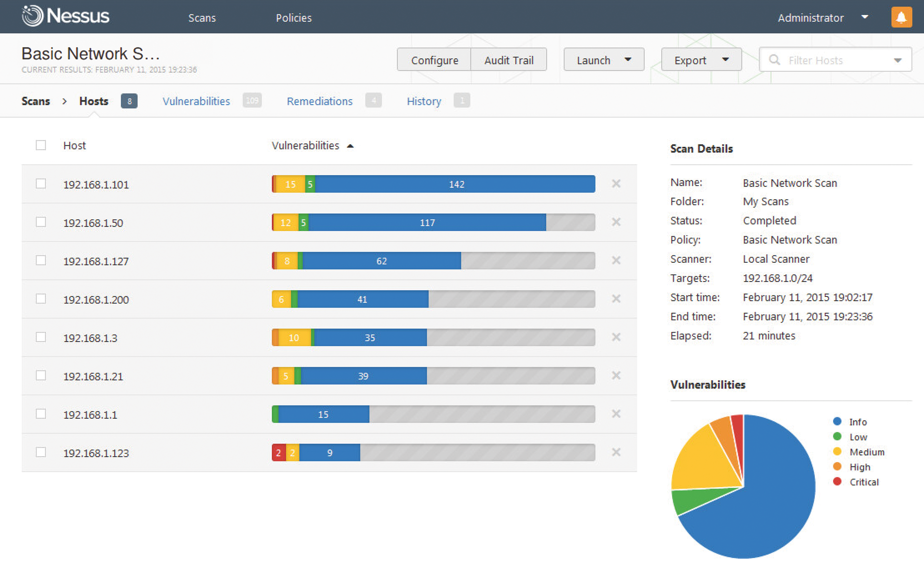Click the Configure button

pos(434,60)
